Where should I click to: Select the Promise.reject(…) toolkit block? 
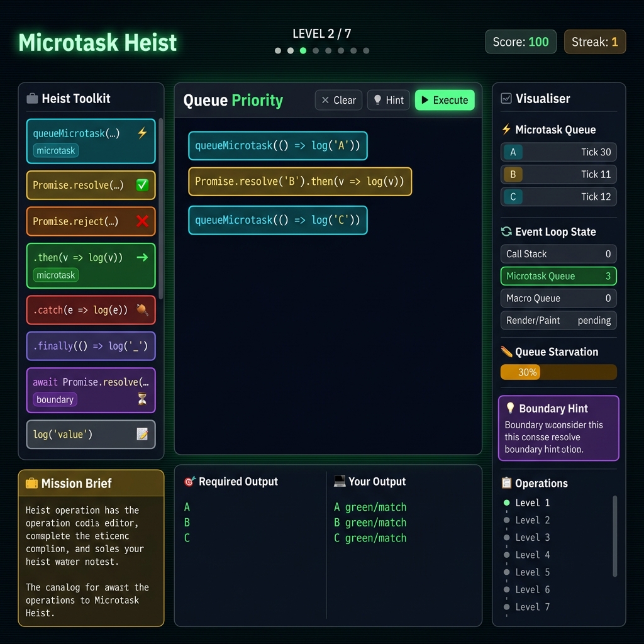point(91,221)
